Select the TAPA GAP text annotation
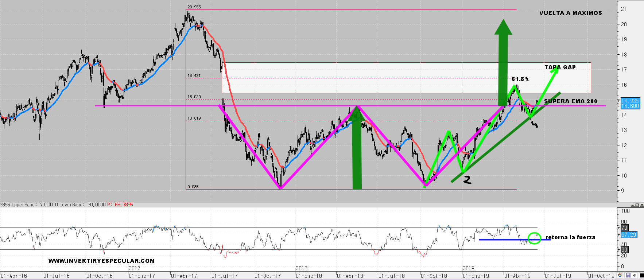 (560, 67)
